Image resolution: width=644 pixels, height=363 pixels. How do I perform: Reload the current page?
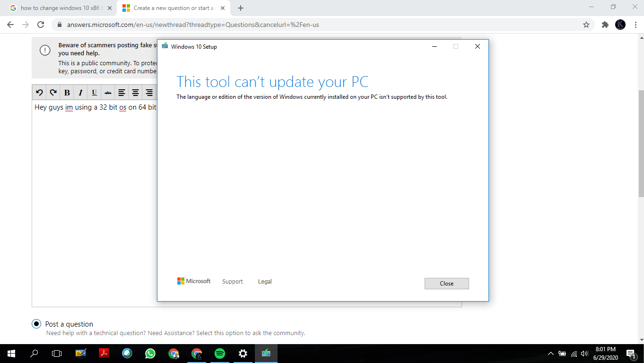pos(41,25)
